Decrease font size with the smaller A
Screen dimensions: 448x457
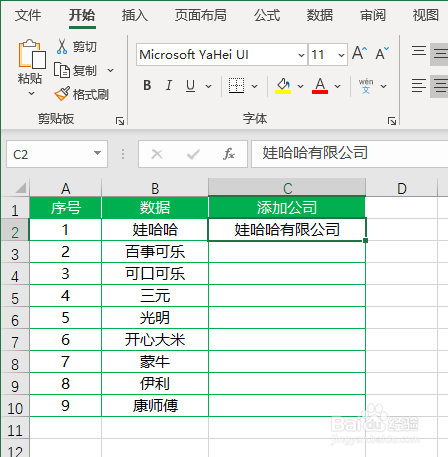pos(382,53)
